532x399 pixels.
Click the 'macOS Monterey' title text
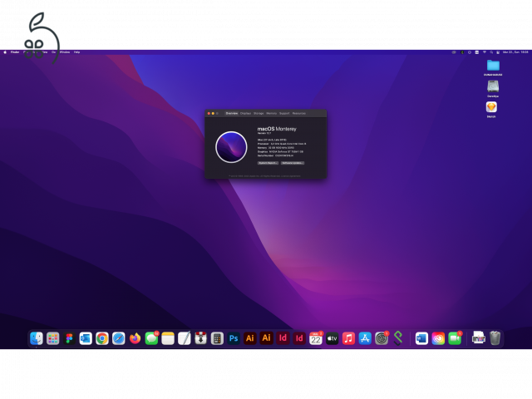click(x=277, y=129)
